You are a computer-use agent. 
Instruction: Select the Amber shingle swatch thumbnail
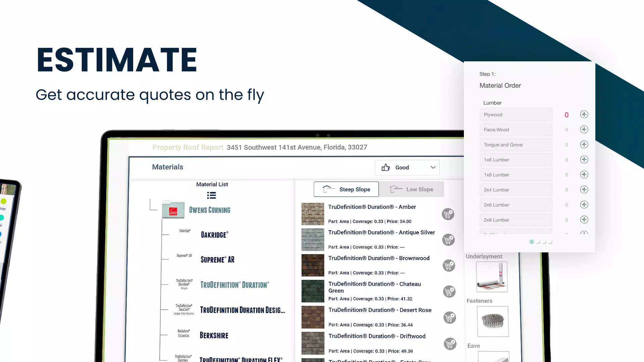313,214
